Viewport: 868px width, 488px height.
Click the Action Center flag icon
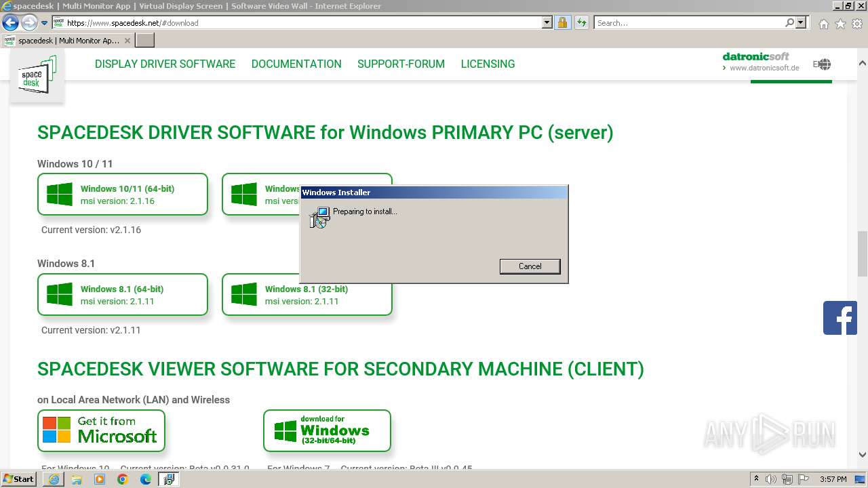(x=805, y=479)
